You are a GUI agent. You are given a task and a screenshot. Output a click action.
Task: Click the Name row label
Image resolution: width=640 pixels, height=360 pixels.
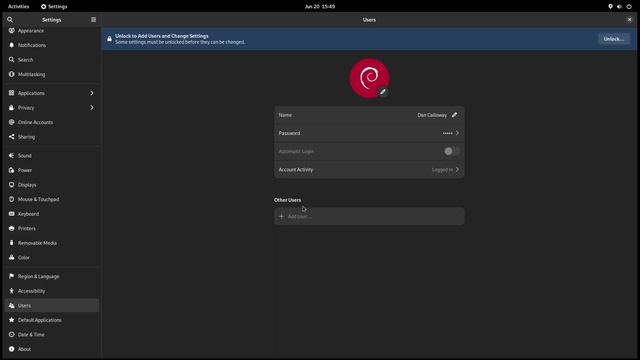tap(285, 115)
